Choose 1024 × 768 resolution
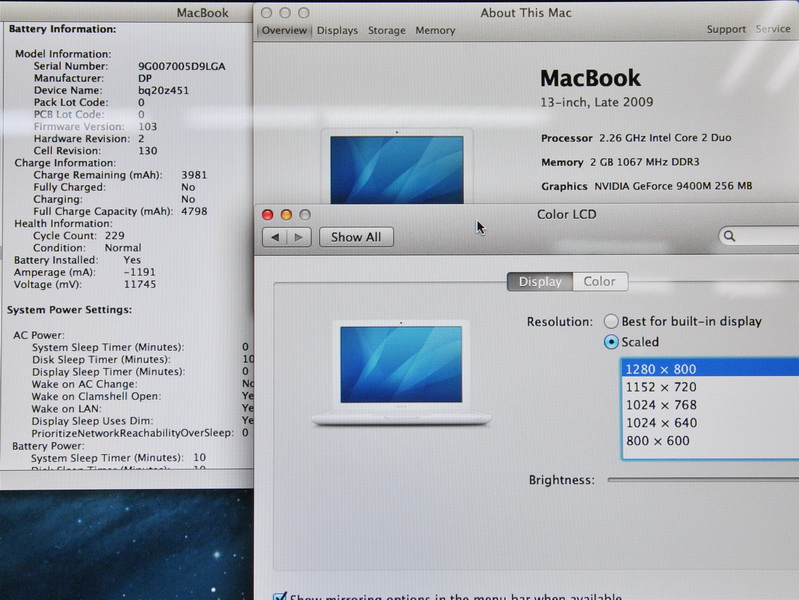The image size is (799, 600). [710, 405]
